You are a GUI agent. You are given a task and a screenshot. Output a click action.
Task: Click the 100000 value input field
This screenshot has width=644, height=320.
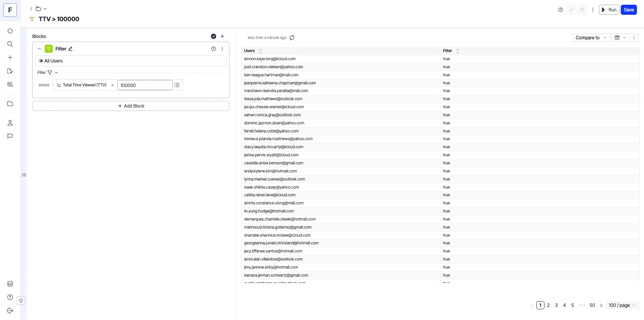tap(145, 85)
